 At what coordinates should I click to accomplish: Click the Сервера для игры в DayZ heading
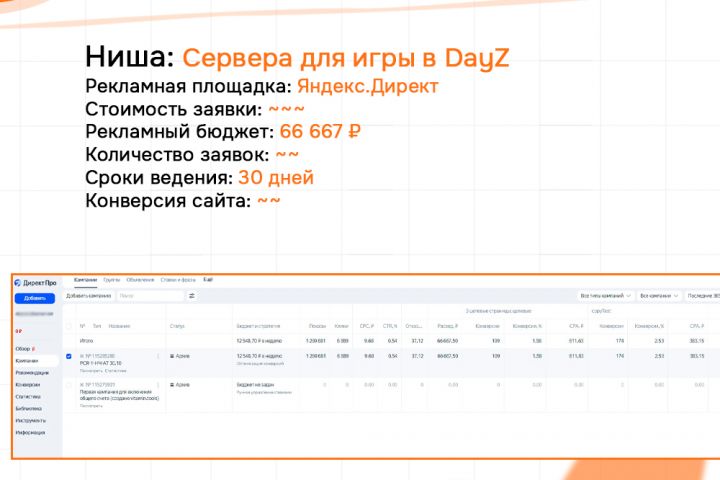coord(346,58)
